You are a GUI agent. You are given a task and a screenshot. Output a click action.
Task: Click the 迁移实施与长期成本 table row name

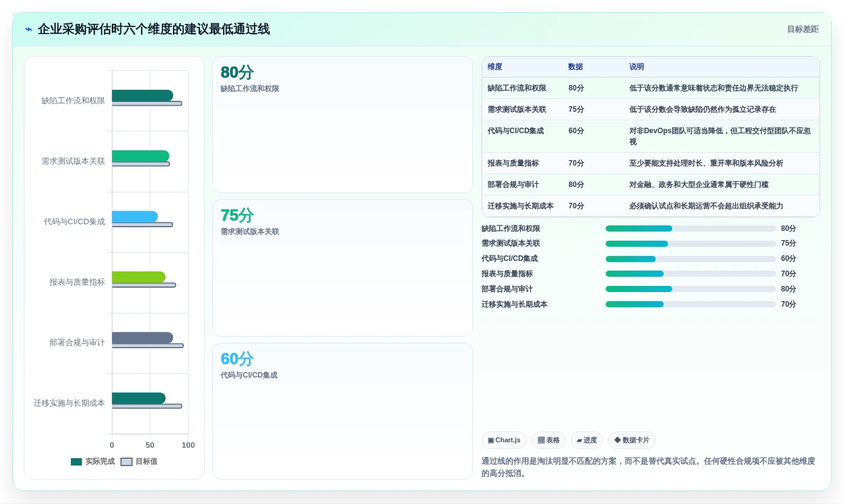(x=521, y=206)
